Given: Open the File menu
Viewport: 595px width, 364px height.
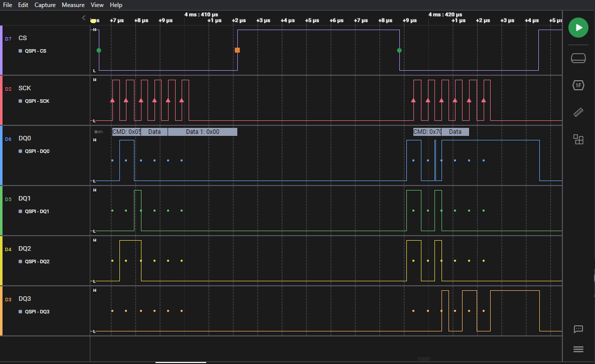Looking at the screenshot, I should 8,5.
